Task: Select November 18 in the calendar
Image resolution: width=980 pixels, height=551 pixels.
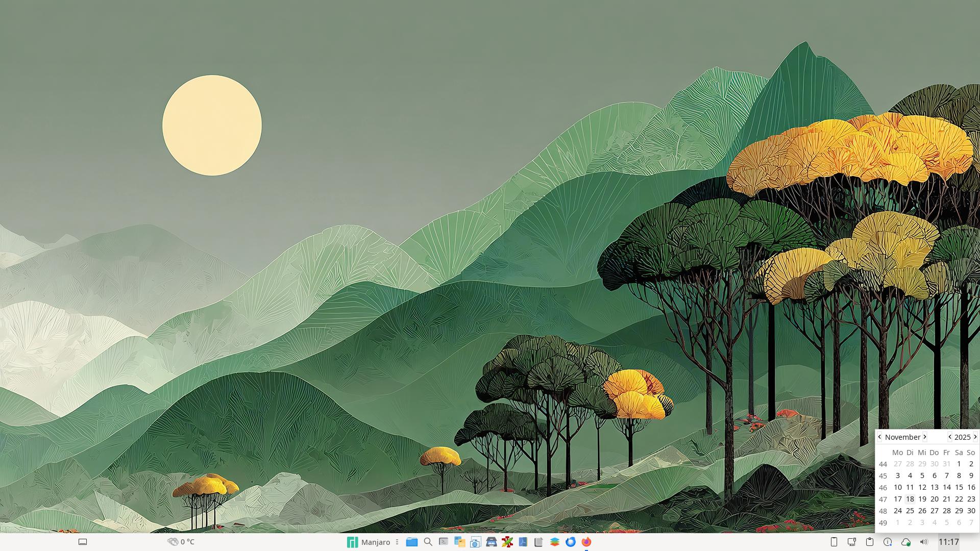Action: point(910,499)
